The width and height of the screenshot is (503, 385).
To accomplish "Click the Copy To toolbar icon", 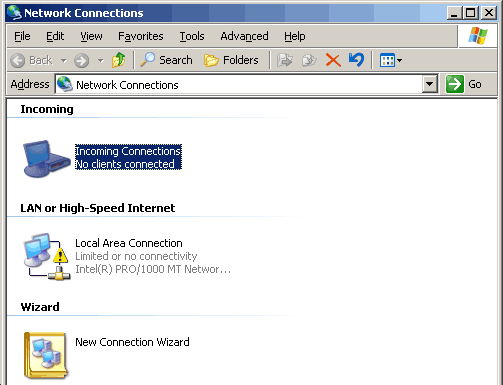I will 309,60.
